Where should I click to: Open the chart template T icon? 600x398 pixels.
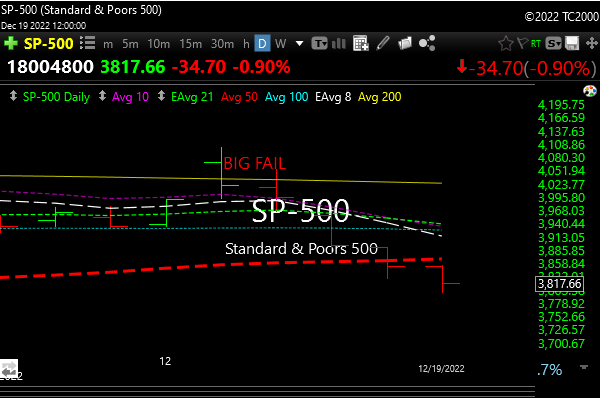[x=320, y=43]
